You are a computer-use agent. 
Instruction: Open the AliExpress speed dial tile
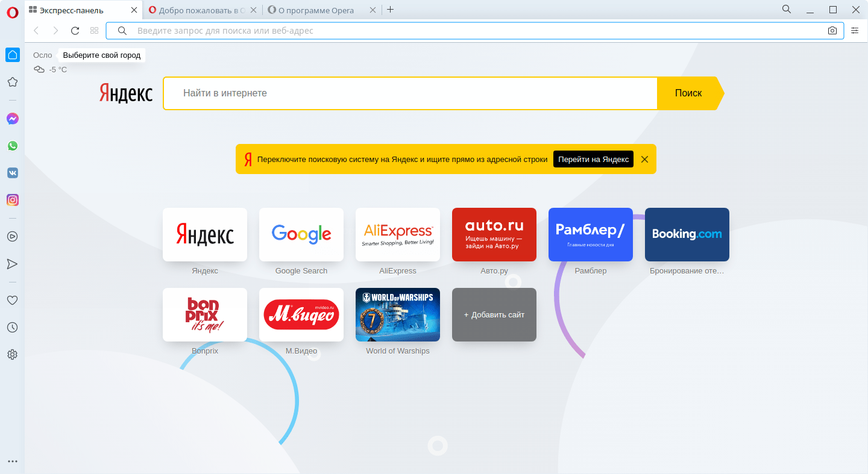click(398, 234)
